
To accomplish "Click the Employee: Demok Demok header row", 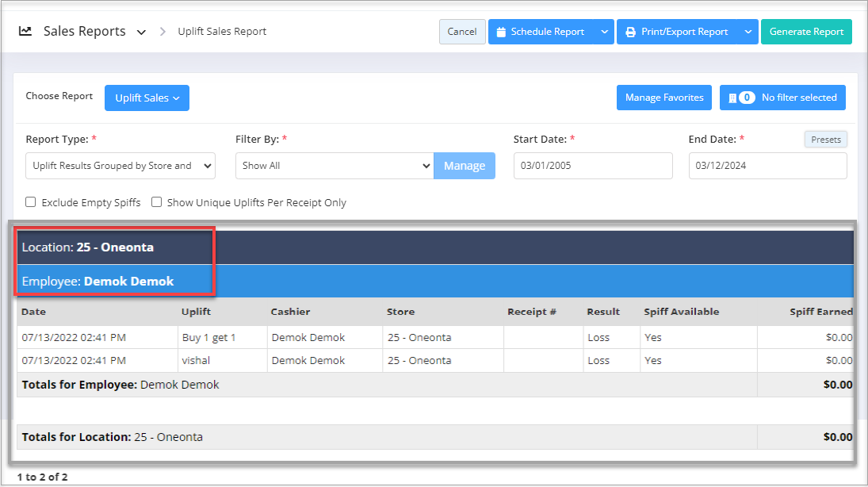I will pyautogui.click(x=435, y=281).
